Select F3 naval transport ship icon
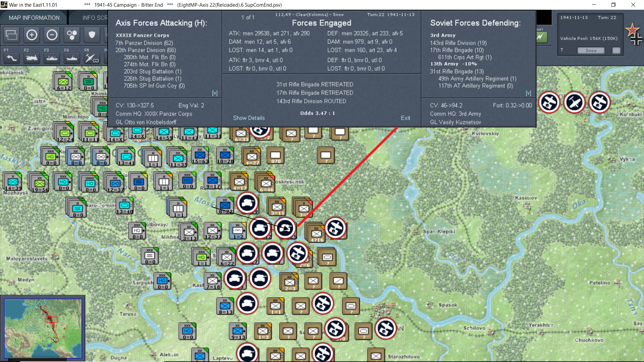Image resolution: width=644 pixels, height=362 pixels. click(52, 58)
